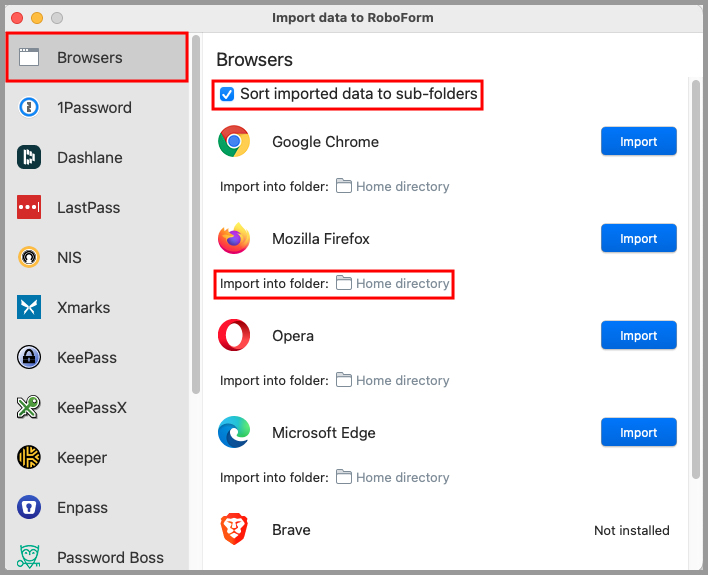The image size is (708, 575).
Task: Select the 1Password sidebar icon
Action: [x=29, y=108]
